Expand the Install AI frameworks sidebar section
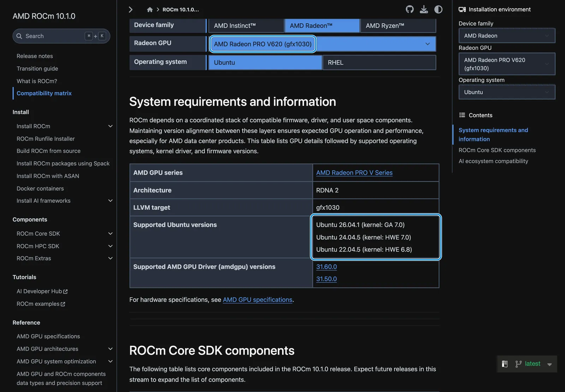The width and height of the screenshot is (565, 392). click(x=110, y=200)
